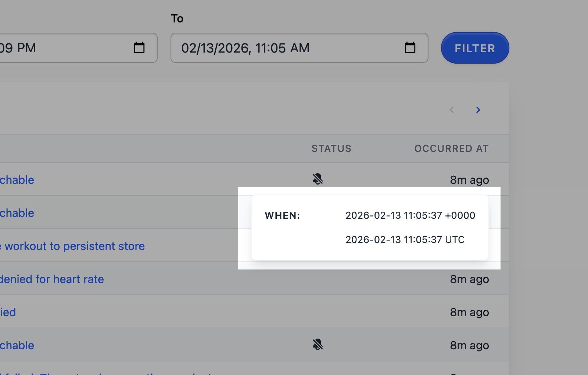The image size is (588, 375).
Task: Click the muted bell on the bottom unreachable row
Action: [x=318, y=344]
